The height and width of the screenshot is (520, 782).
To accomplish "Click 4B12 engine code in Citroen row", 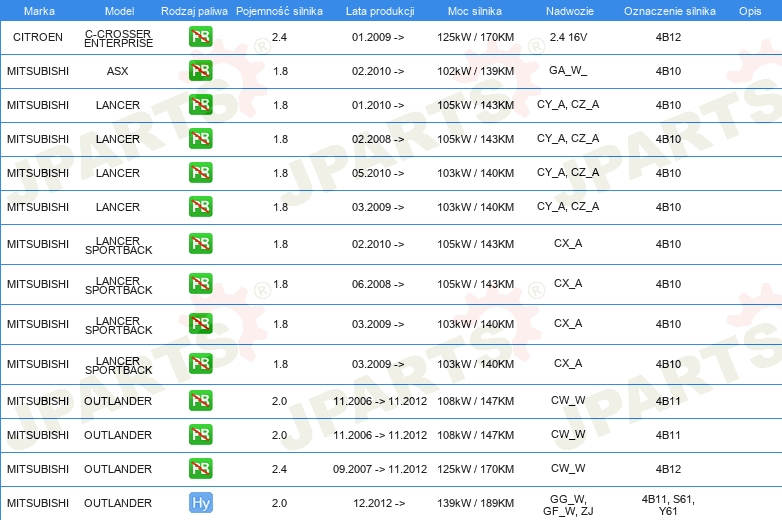I will tap(668, 37).
